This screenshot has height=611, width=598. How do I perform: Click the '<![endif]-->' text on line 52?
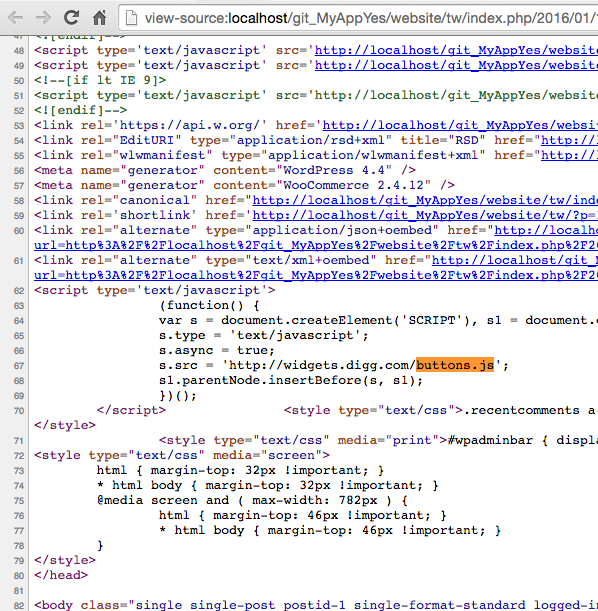81,110
